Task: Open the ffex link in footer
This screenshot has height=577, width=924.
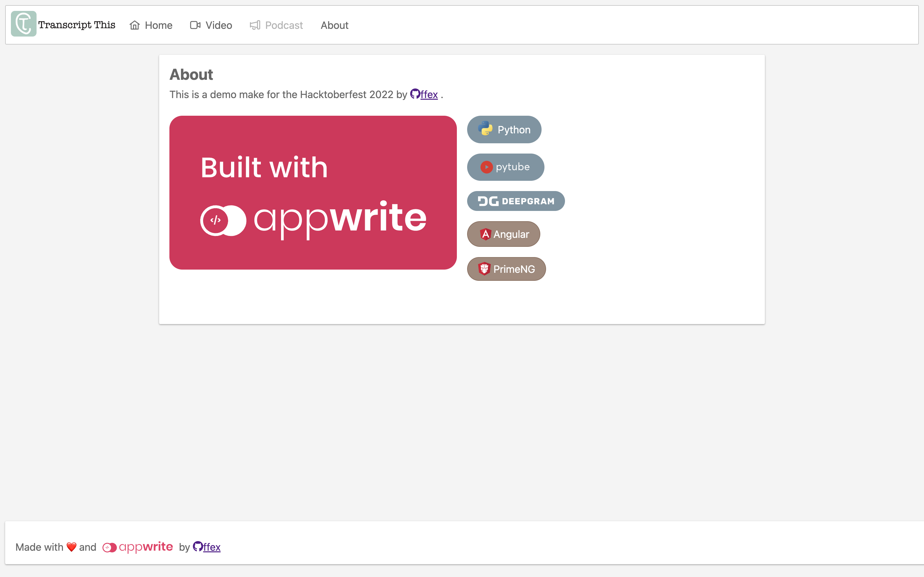Action: click(x=211, y=547)
